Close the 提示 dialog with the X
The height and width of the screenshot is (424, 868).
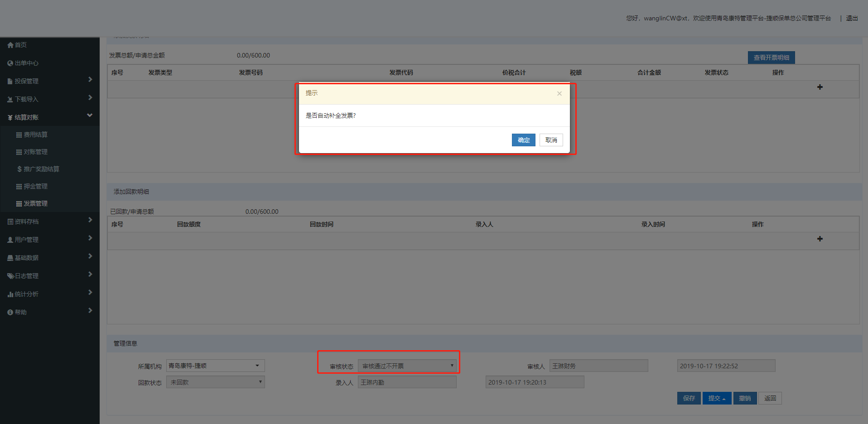click(x=559, y=93)
